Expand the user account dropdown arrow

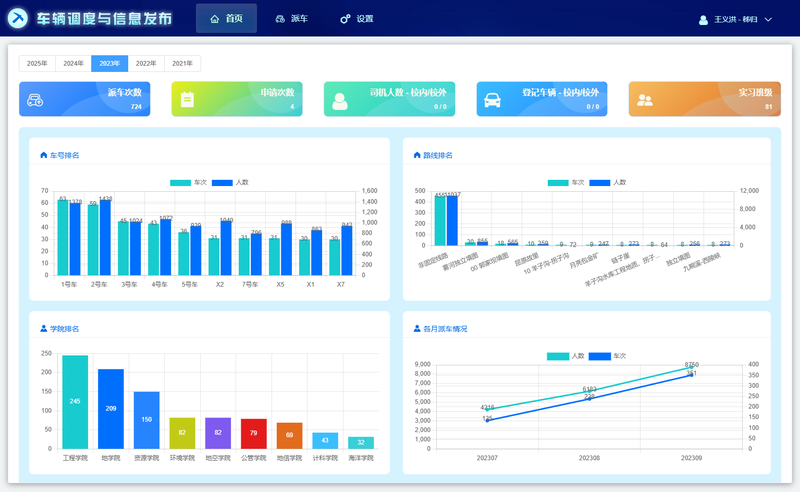[768, 19]
